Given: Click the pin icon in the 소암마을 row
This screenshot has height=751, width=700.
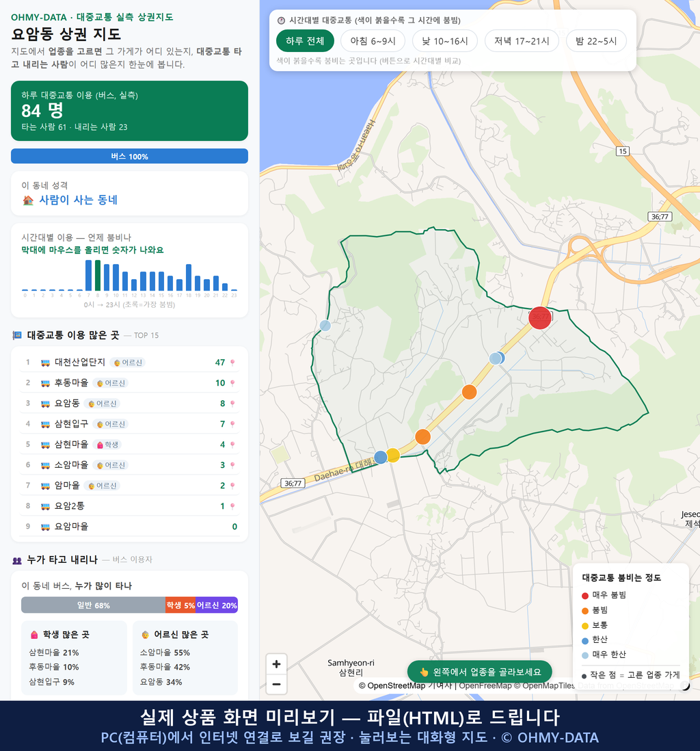Looking at the screenshot, I should click(232, 465).
